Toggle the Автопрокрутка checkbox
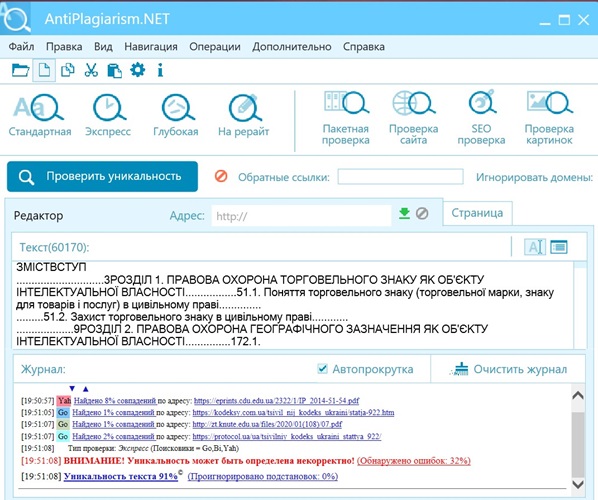This screenshot has height=500, width=598. [x=322, y=368]
